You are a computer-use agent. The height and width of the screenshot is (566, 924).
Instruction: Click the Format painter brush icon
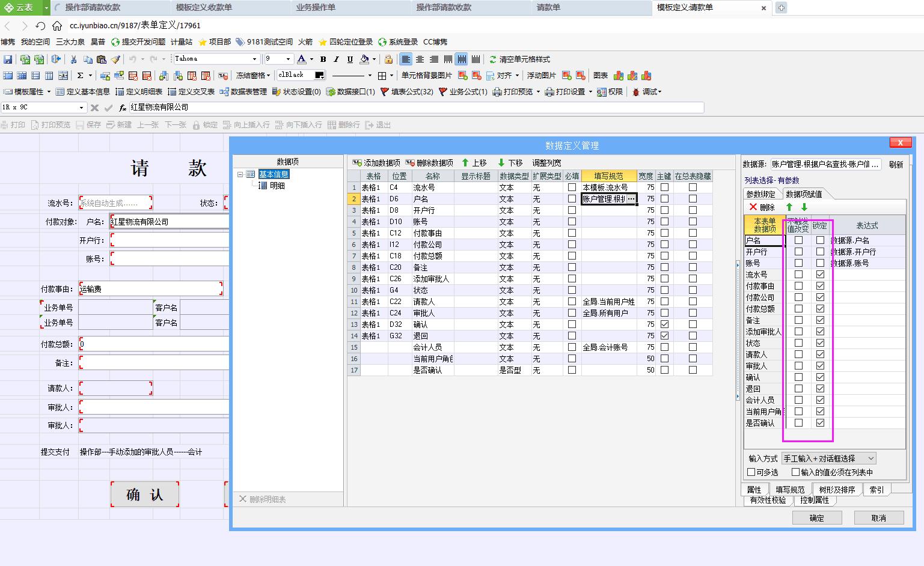[x=115, y=59]
